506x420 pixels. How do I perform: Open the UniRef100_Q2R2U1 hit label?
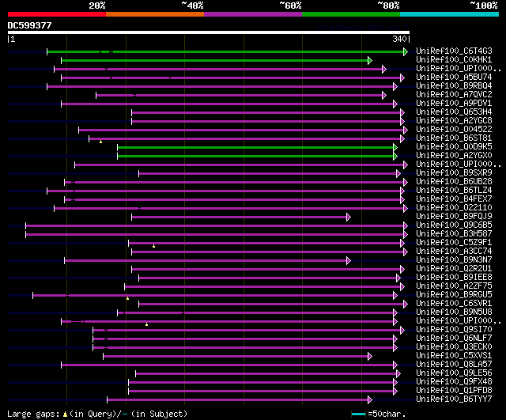point(454,269)
